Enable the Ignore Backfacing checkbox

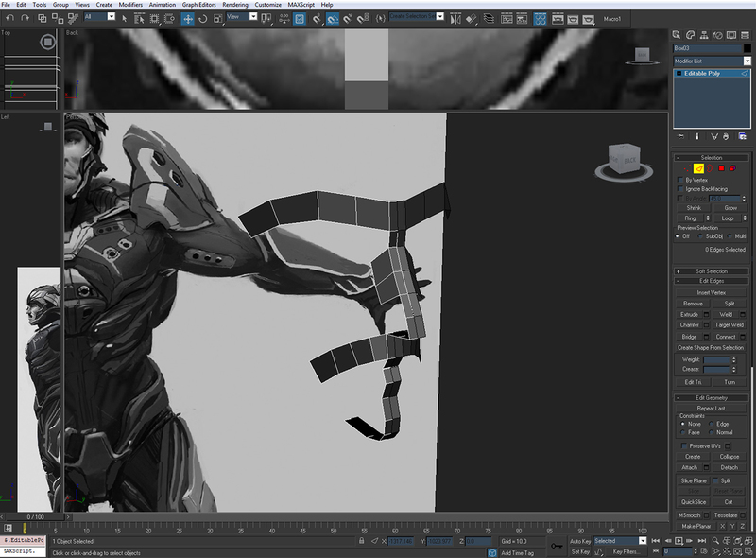click(680, 189)
